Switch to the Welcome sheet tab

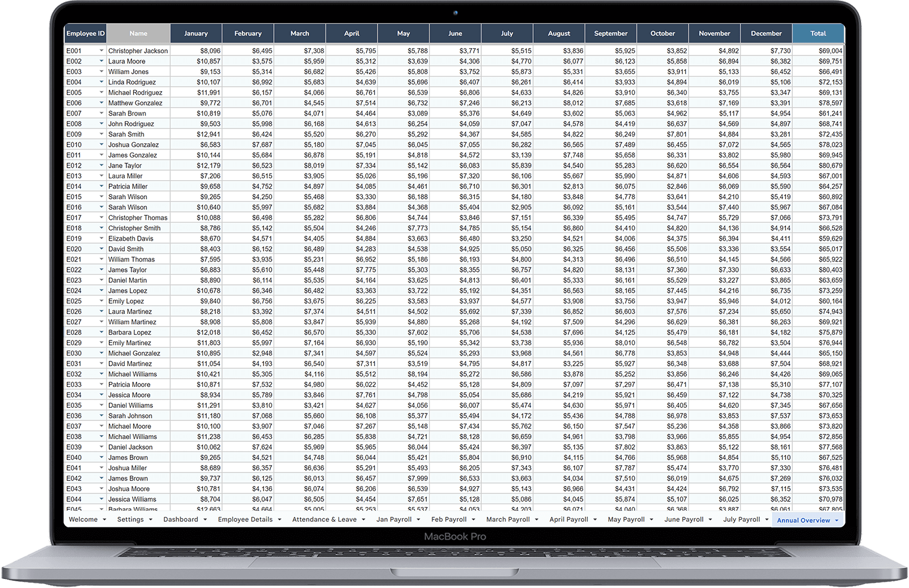tap(83, 519)
